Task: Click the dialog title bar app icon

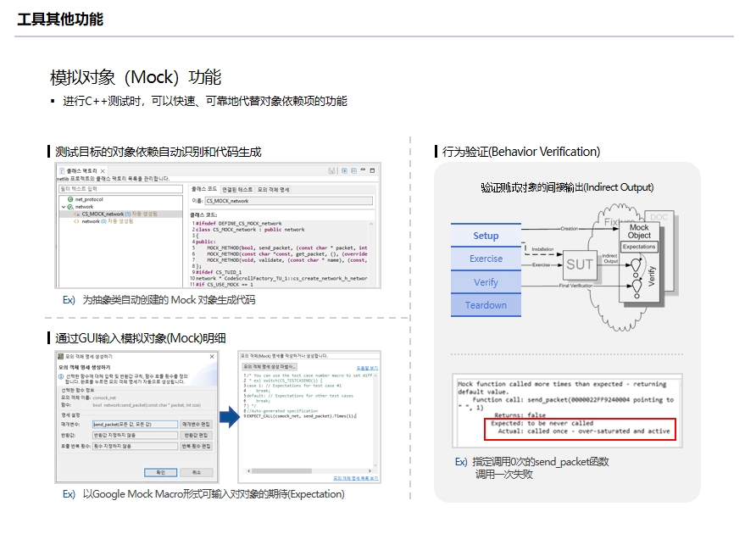Action: 61,357
